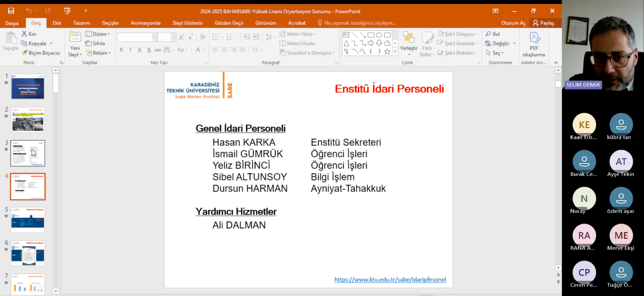Toggle left text alignment

(x=216, y=50)
